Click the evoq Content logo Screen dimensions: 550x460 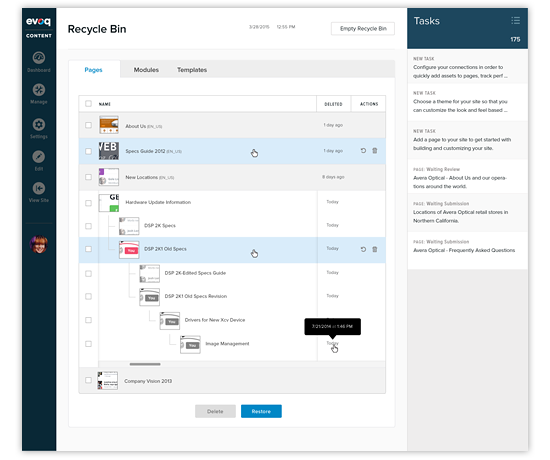pyautogui.click(x=39, y=27)
